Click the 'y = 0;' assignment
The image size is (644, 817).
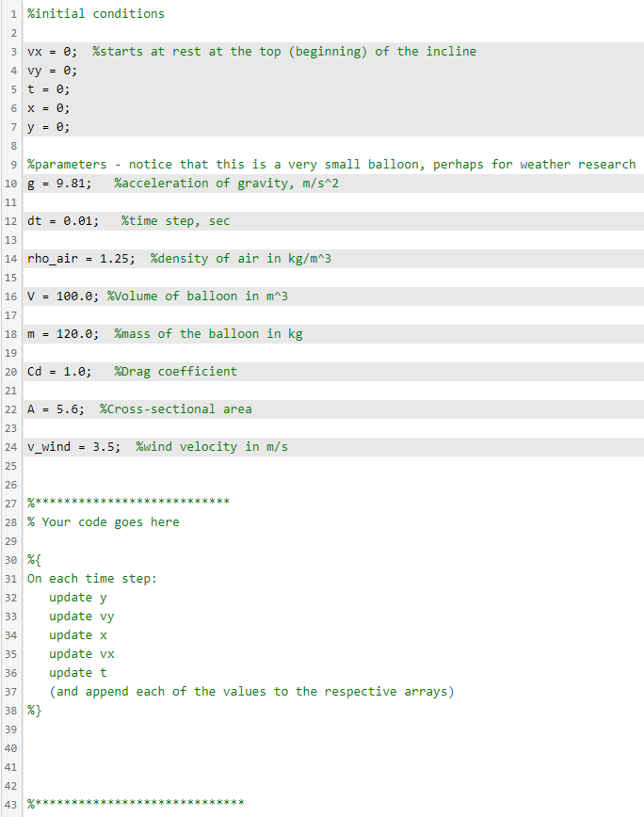48,127
